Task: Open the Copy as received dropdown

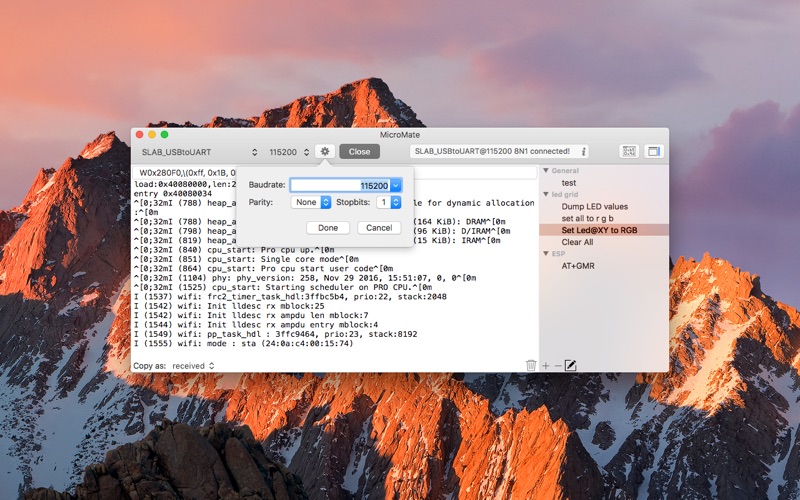Action: 193,366
